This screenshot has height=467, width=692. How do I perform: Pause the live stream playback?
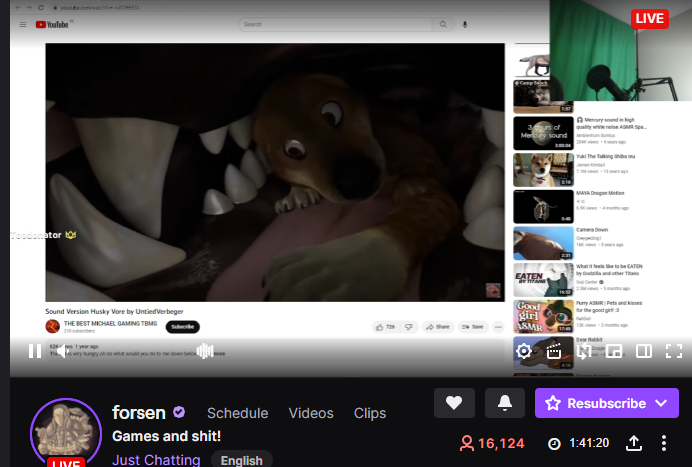click(x=34, y=351)
